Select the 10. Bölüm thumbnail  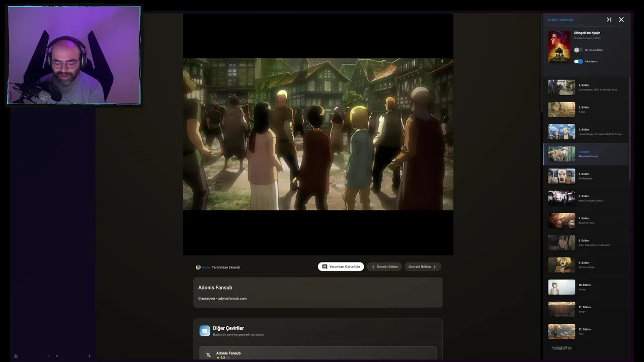click(561, 287)
